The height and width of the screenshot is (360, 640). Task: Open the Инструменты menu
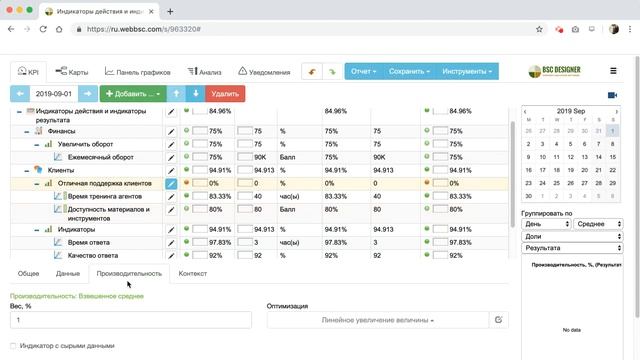[467, 71]
